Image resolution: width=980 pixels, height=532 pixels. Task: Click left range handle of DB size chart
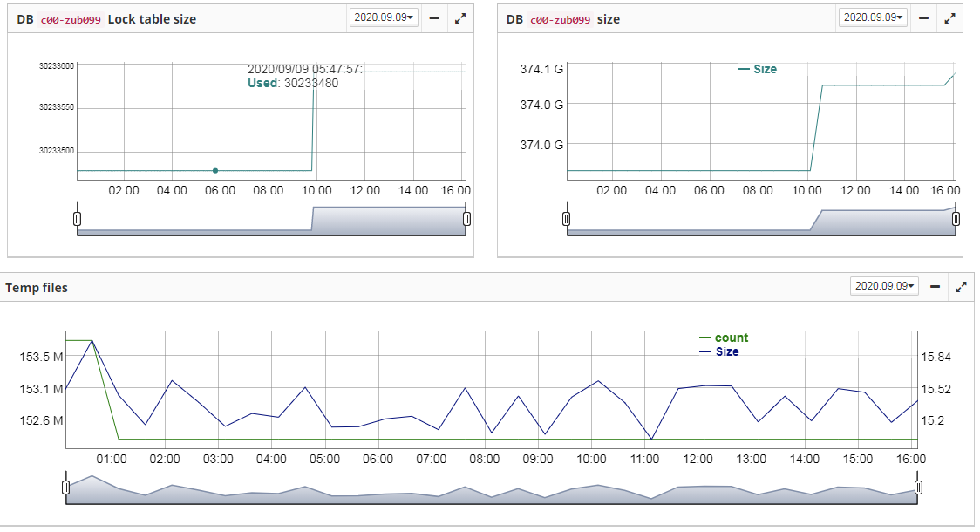pyautogui.click(x=567, y=219)
